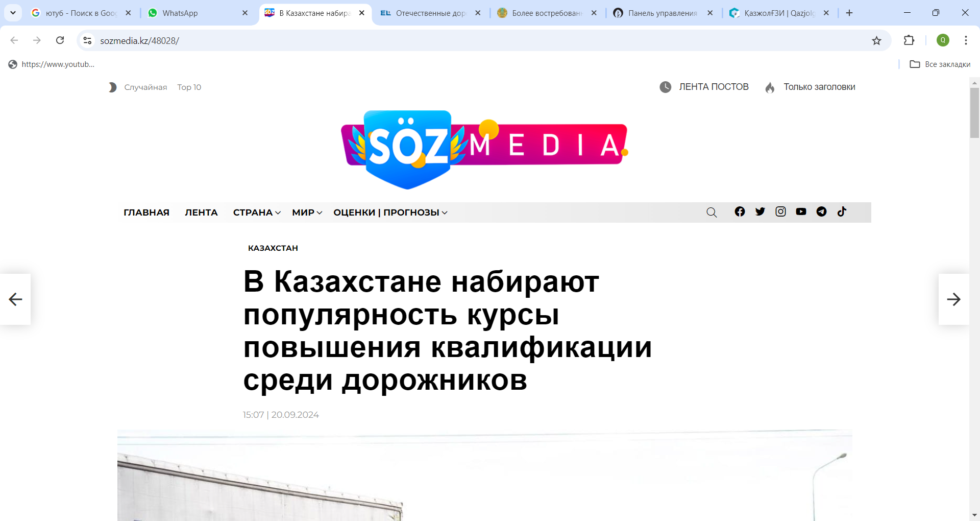Viewport: 980px width, 521px height.
Task: Toggle dark mode with the moon icon
Action: pos(112,87)
